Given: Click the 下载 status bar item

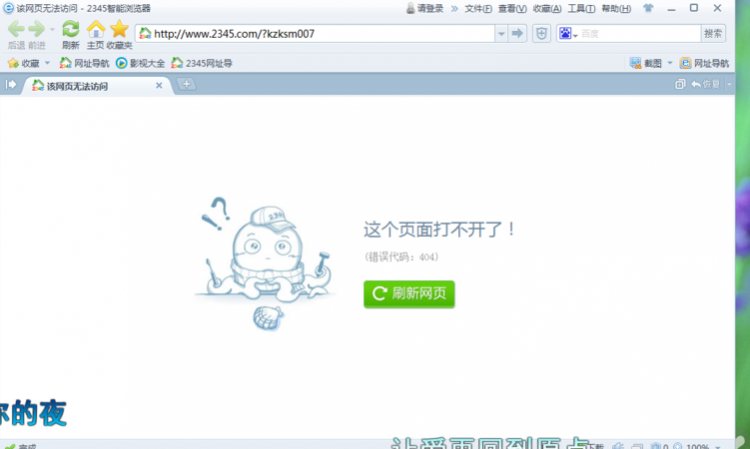Looking at the screenshot, I should pyautogui.click(x=596, y=446).
